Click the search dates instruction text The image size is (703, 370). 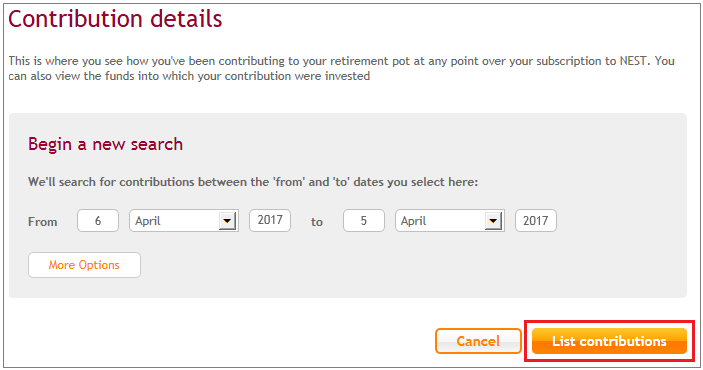tap(253, 182)
